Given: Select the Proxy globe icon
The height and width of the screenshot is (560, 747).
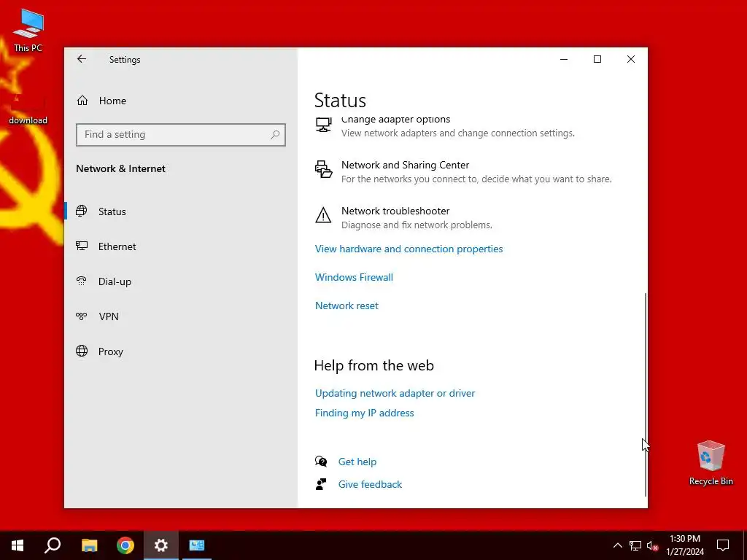Looking at the screenshot, I should pos(82,351).
